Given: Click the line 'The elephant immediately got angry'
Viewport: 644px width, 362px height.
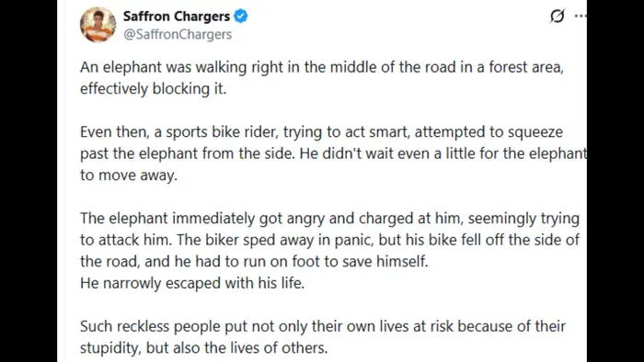Looking at the screenshot, I should [x=329, y=219].
